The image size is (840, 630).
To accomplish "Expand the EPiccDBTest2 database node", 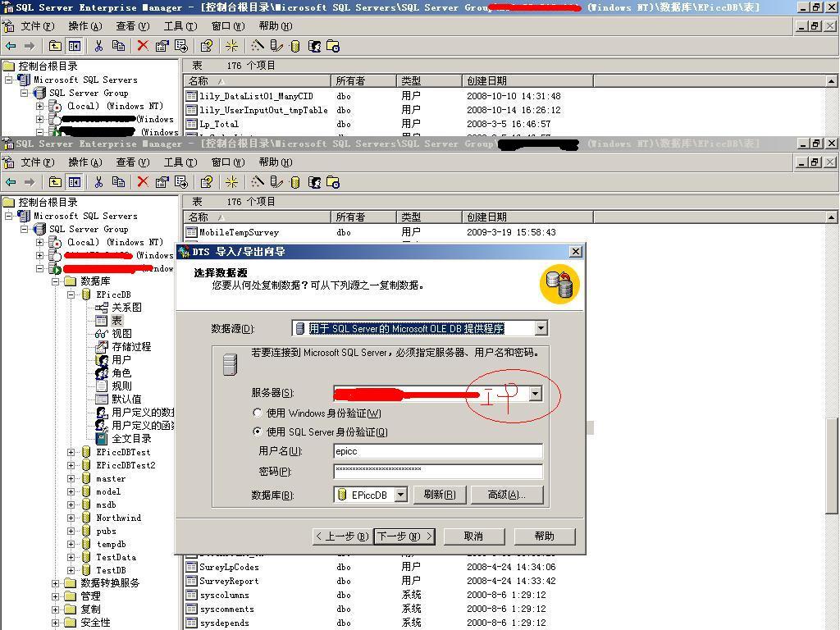I will pyautogui.click(x=71, y=466).
